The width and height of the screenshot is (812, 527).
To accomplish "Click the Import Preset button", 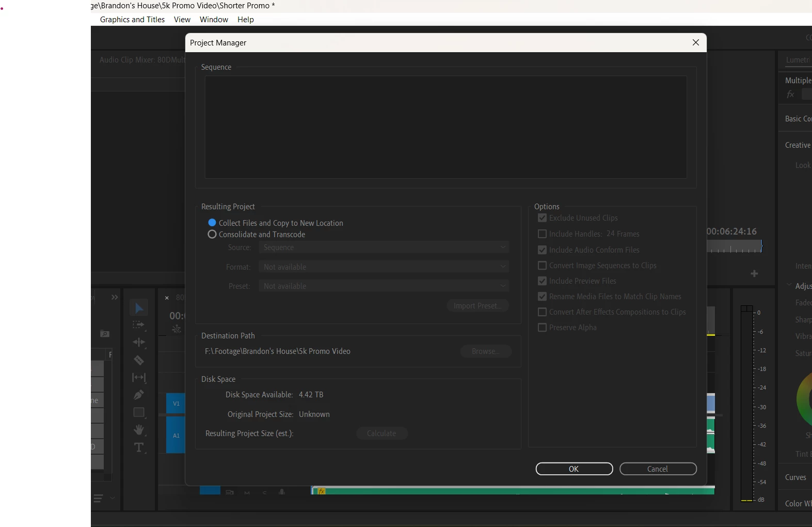I will [477, 306].
